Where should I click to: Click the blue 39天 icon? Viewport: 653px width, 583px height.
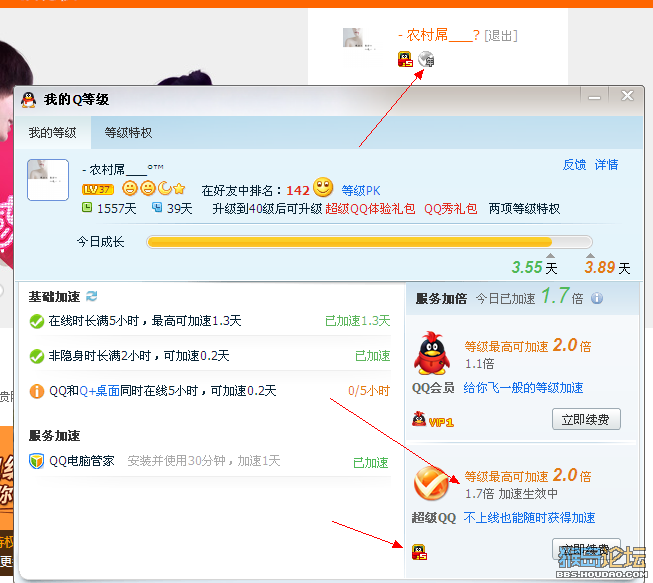point(157,207)
